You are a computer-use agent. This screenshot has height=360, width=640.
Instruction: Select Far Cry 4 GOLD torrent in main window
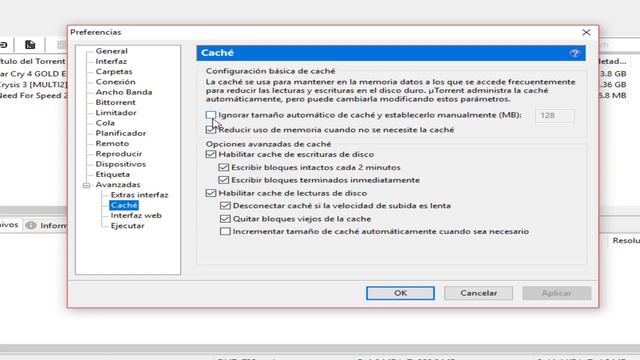click(x=33, y=74)
